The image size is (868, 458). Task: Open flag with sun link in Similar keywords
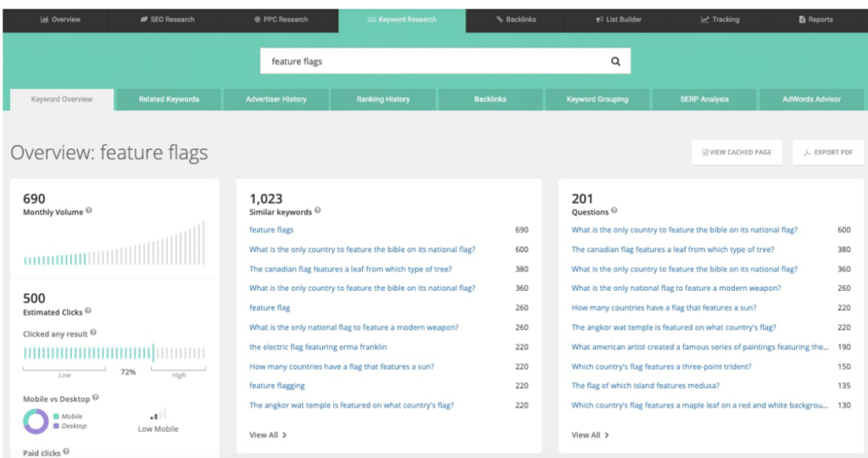point(342,366)
